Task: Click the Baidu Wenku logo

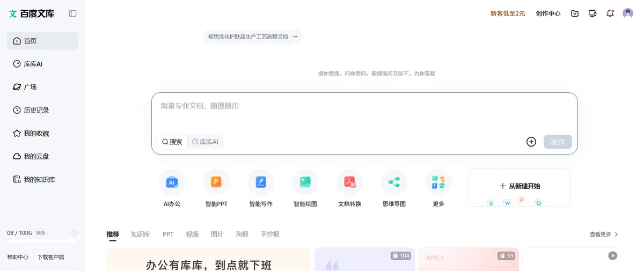Action: [x=31, y=13]
